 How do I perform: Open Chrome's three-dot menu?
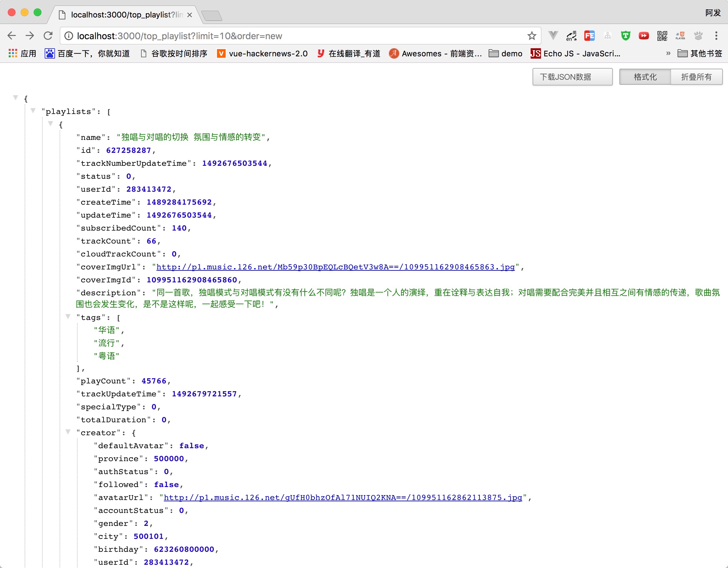pyautogui.click(x=716, y=36)
